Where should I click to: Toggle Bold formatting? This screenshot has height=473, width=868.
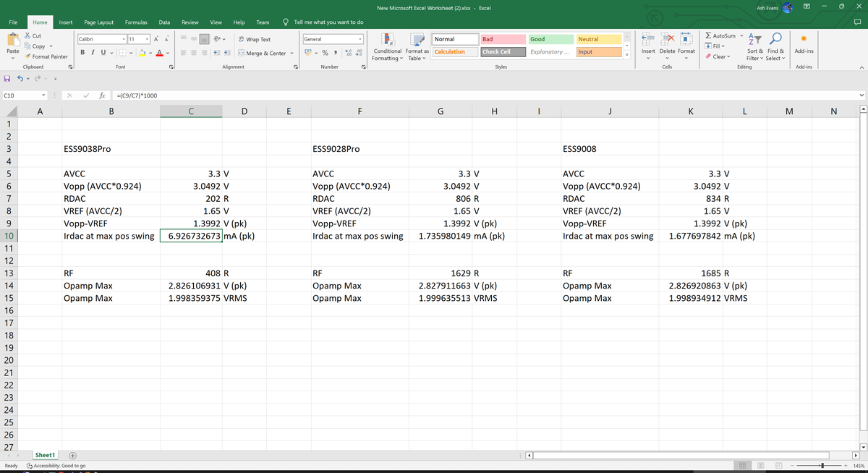click(x=82, y=53)
